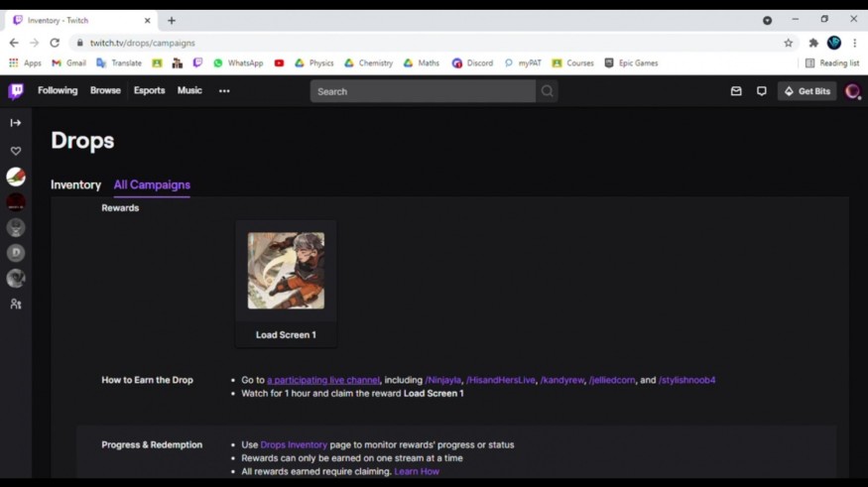Screen dimensions: 868x487
Task: Open the Gmail bookmark
Action: tap(68, 63)
